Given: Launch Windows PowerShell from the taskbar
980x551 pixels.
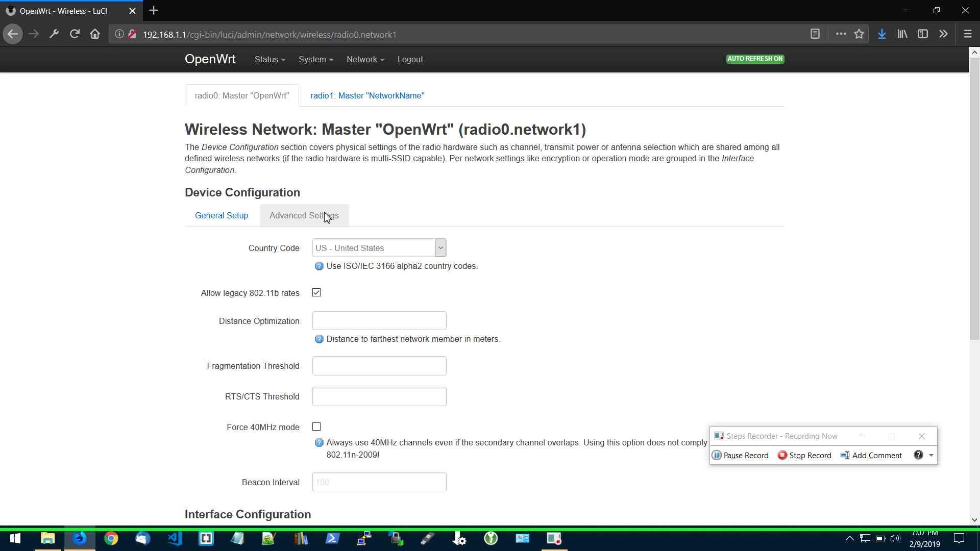Looking at the screenshot, I should point(332,539).
